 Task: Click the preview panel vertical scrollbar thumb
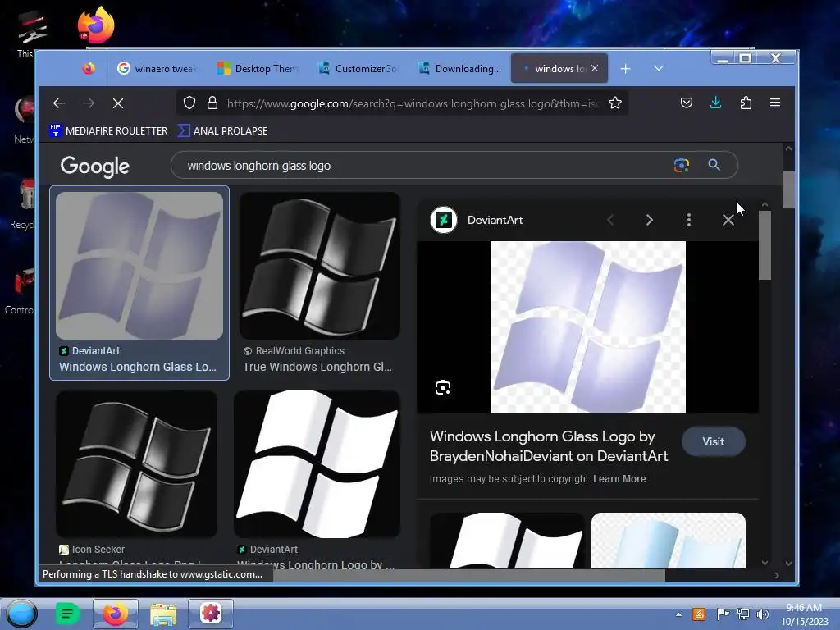[765, 244]
